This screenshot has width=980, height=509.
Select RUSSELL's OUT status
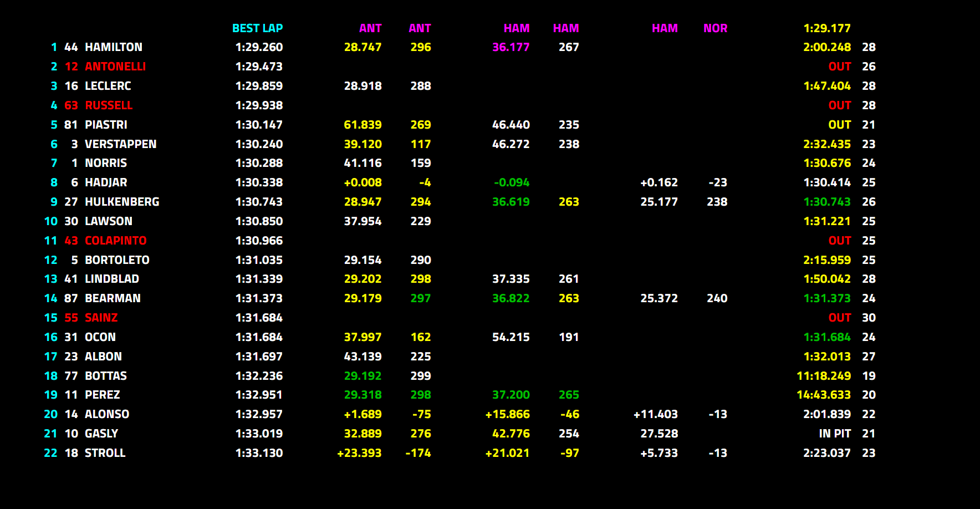(x=840, y=105)
